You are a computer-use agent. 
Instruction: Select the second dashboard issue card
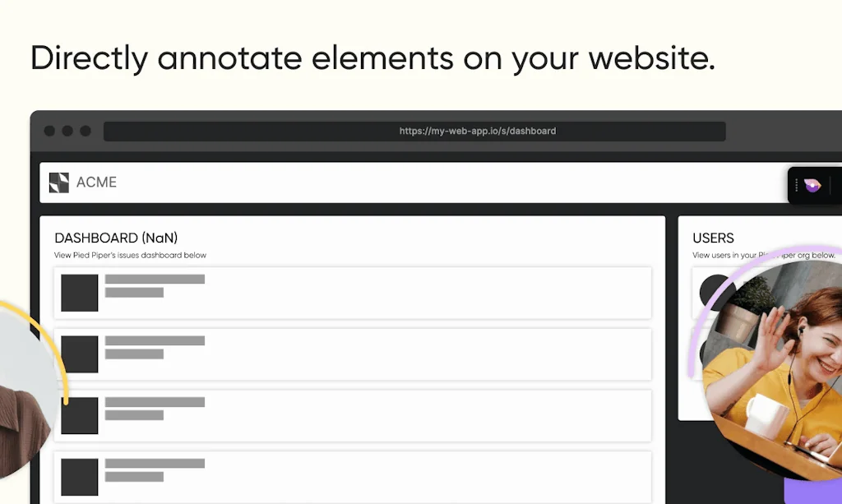tap(353, 354)
